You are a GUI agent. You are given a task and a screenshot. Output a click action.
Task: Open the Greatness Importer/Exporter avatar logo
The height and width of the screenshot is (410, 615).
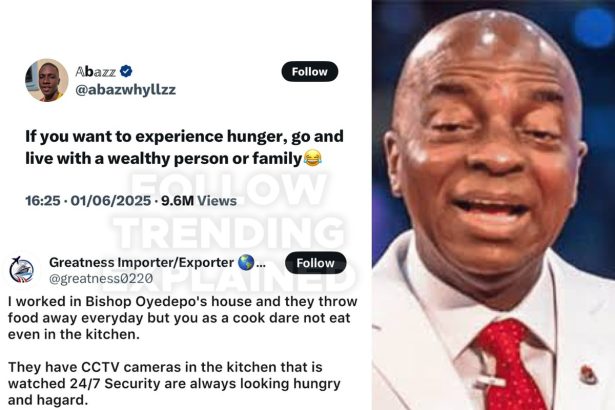coord(22,270)
